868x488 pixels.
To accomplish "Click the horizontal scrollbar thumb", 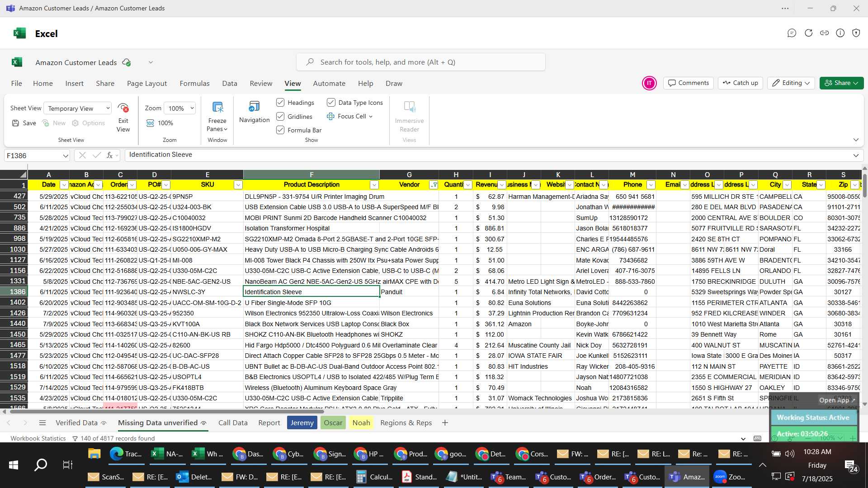I will pos(166,411).
